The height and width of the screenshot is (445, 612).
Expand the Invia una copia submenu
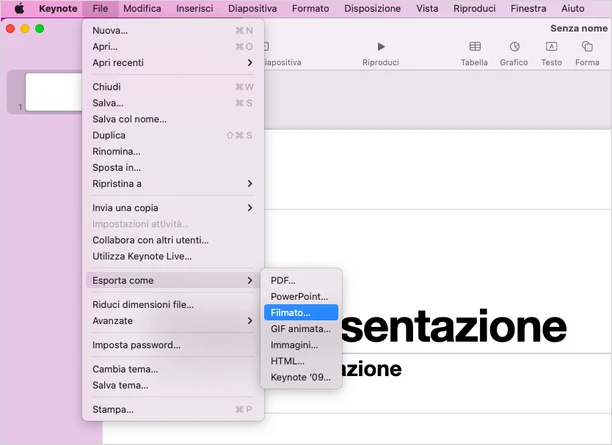173,208
